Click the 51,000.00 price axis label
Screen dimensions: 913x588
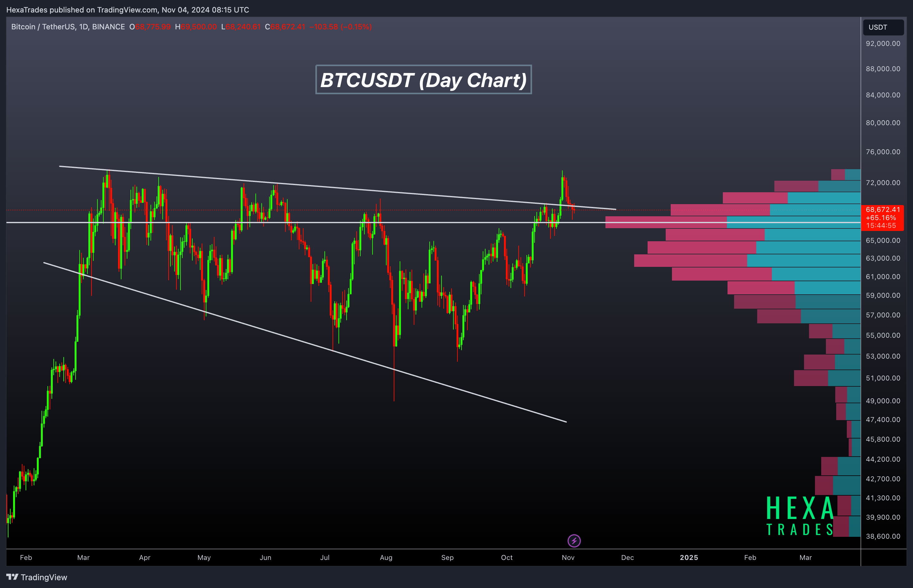click(x=883, y=378)
